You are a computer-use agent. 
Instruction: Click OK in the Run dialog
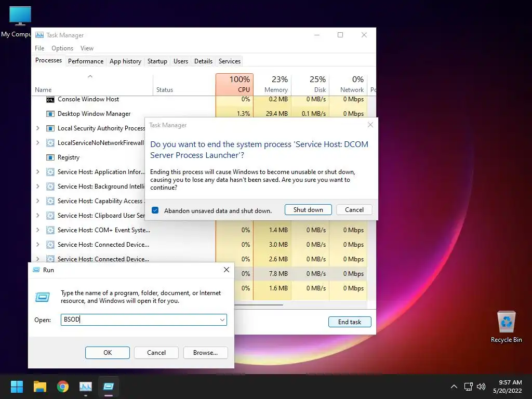[x=107, y=353]
